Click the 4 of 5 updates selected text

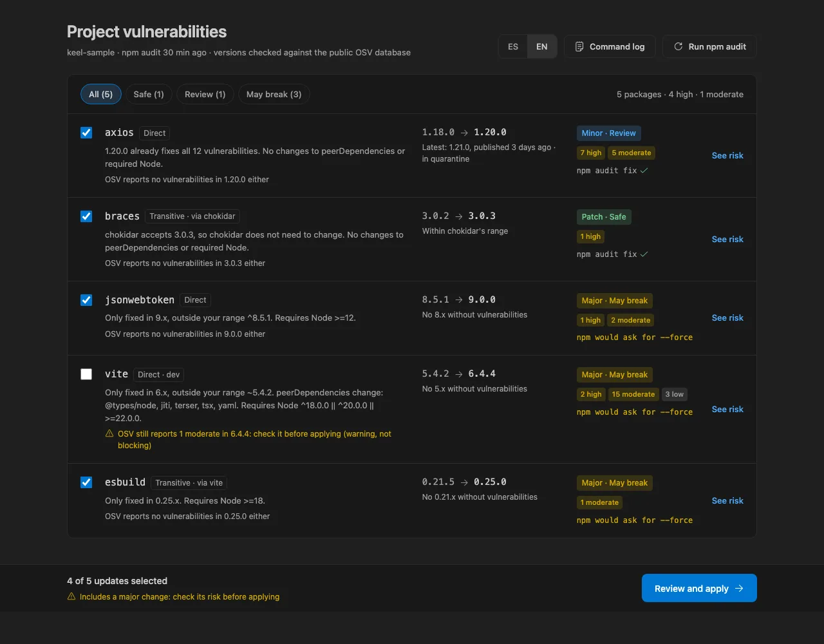117,581
